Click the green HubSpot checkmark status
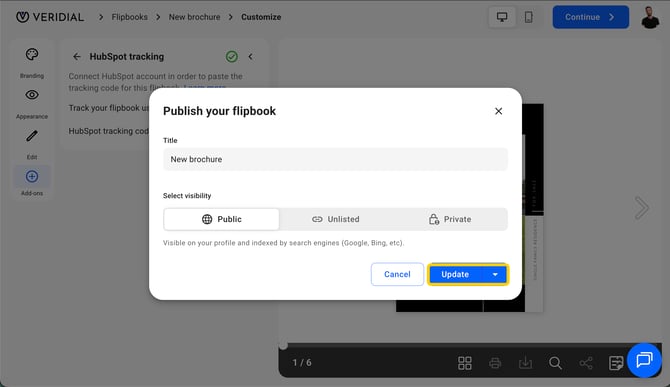The image size is (670, 387). tap(232, 56)
